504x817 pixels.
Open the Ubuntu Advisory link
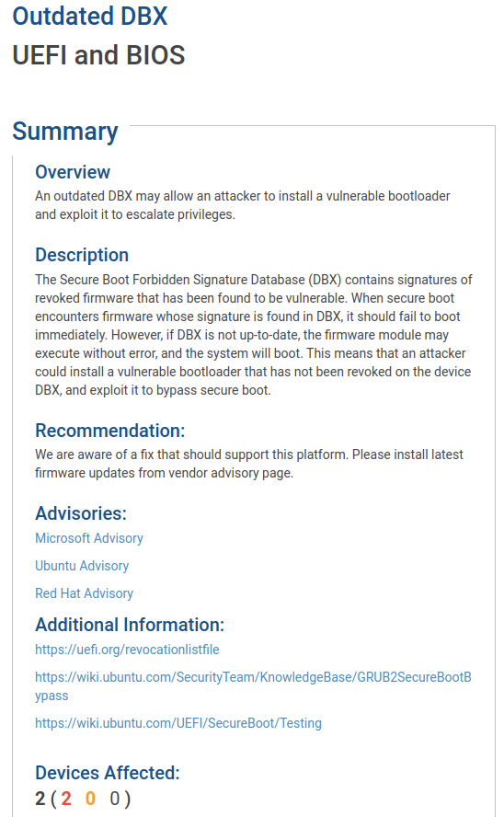click(x=82, y=566)
